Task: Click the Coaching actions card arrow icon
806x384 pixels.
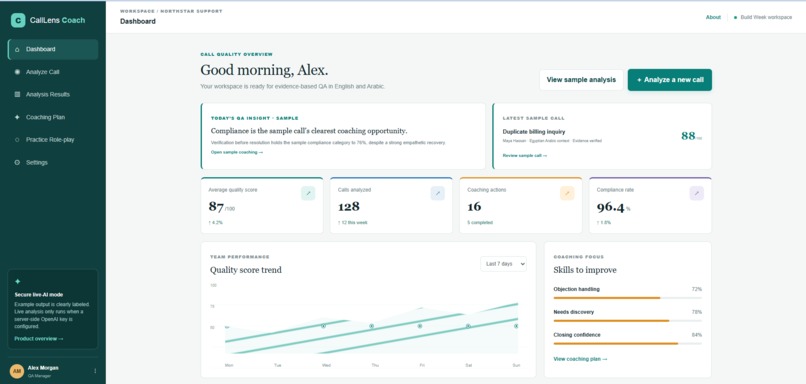Action: (x=567, y=193)
